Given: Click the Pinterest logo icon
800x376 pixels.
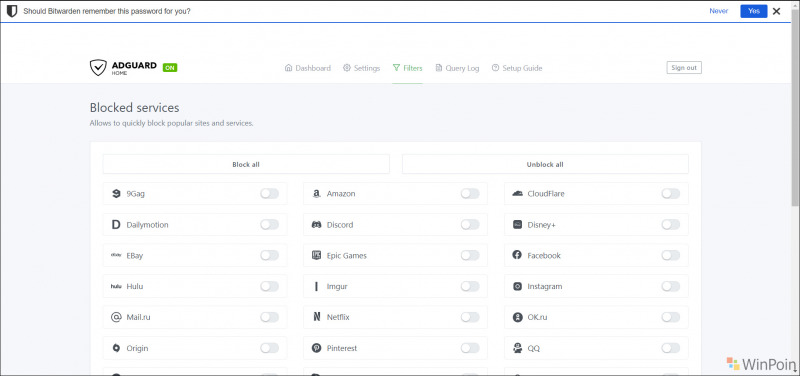Looking at the screenshot, I should point(316,348).
